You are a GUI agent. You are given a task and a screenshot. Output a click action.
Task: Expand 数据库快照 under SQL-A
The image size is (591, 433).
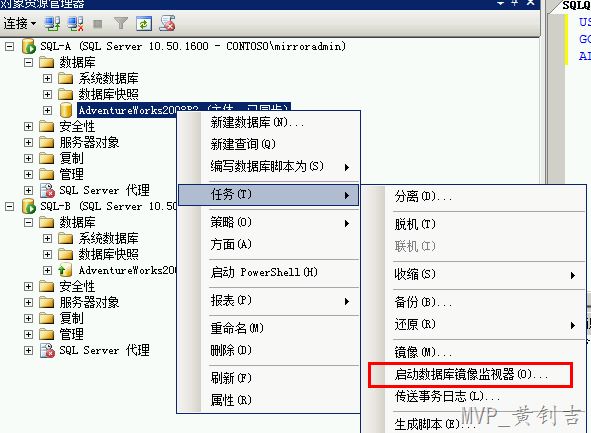(x=47, y=95)
